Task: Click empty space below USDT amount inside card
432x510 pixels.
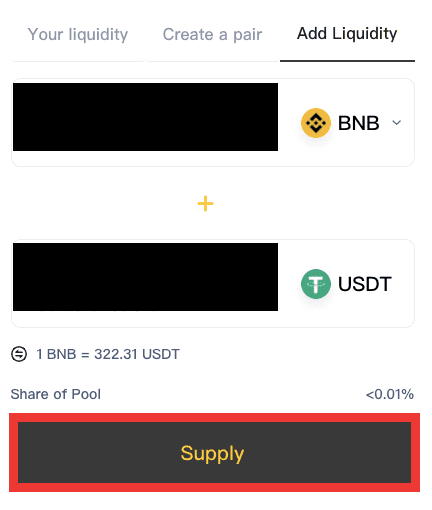Action: pos(145,319)
